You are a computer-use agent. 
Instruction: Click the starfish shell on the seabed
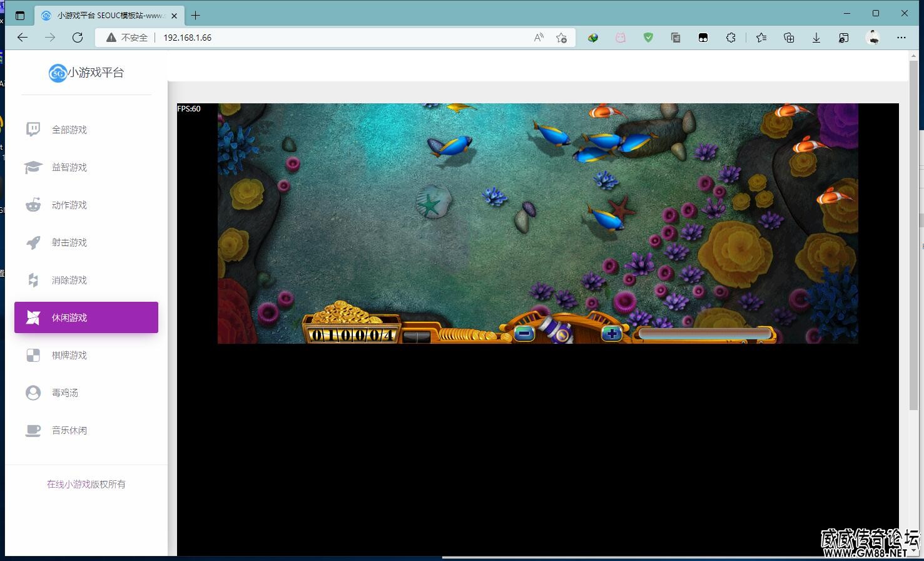pos(433,202)
